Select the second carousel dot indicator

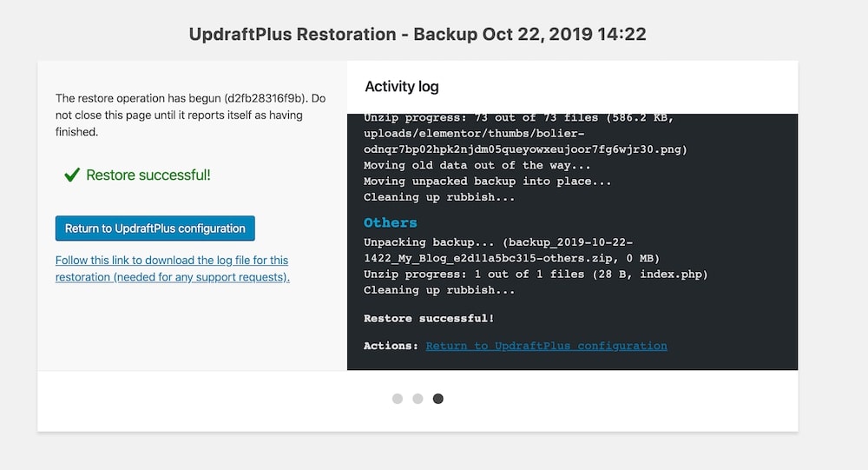click(x=418, y=399)
